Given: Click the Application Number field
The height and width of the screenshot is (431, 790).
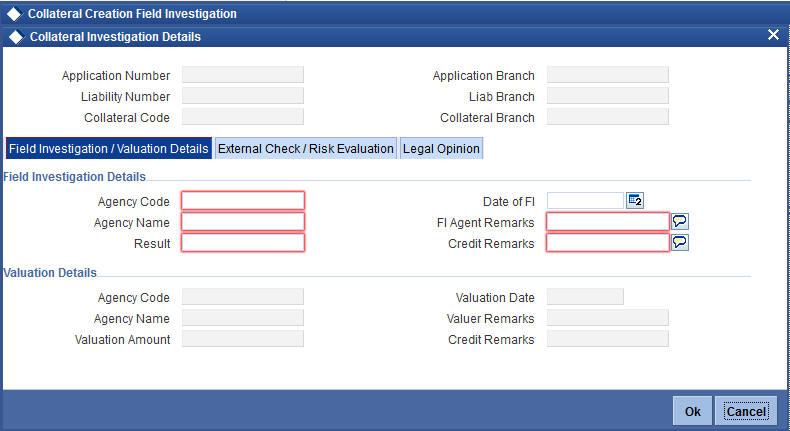Looking at the screenshot, I should [243, 75].
